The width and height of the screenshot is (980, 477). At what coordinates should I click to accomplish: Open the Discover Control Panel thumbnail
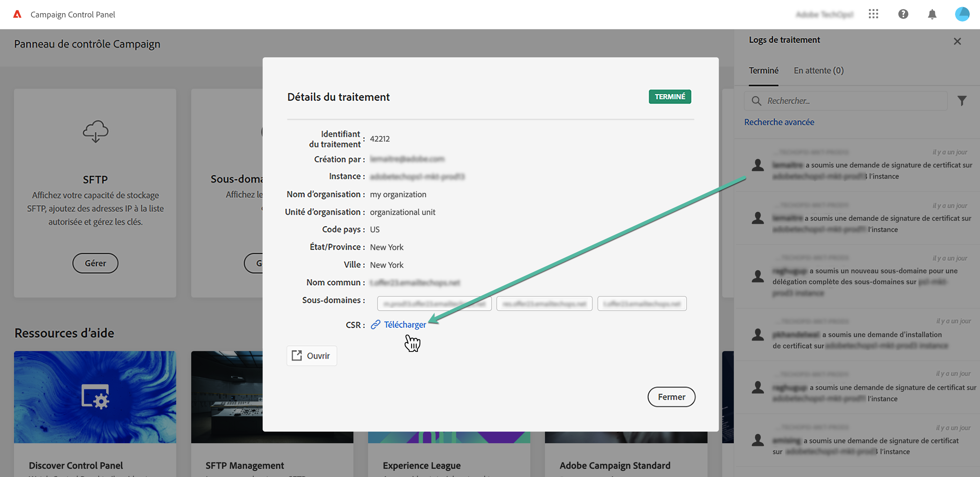tap(95, 397)
